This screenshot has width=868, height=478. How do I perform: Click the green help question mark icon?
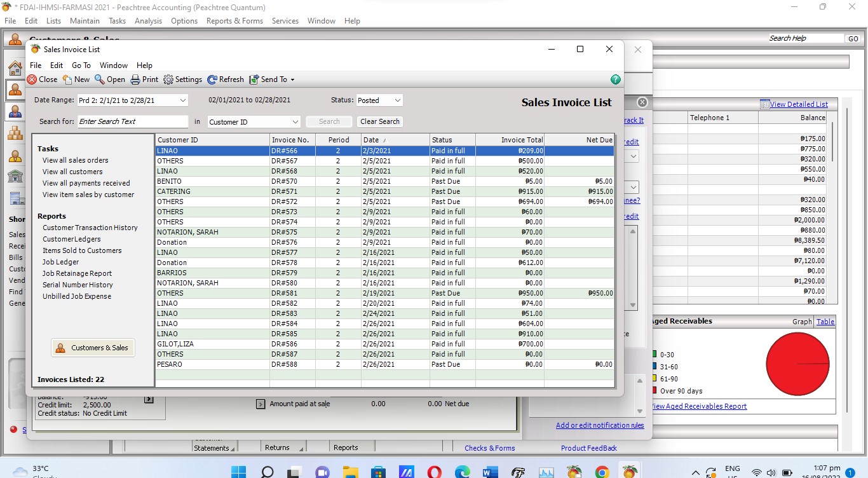coord(615,79)
